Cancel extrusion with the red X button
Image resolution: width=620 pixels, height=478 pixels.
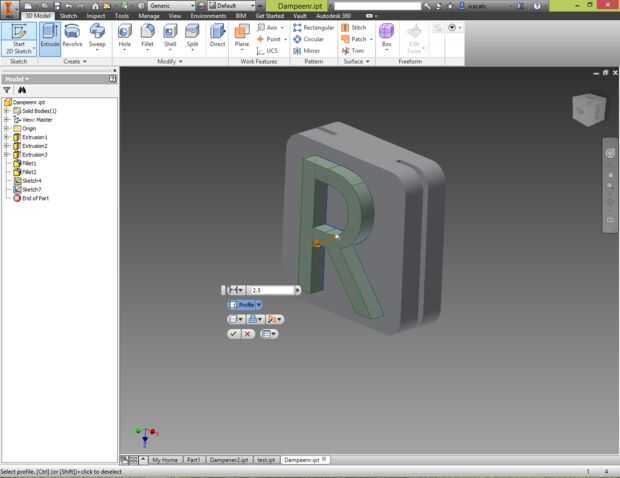247,333
